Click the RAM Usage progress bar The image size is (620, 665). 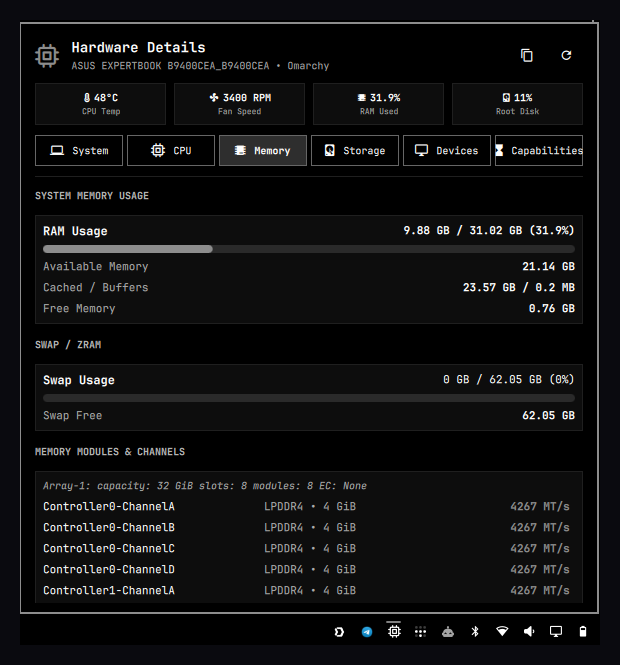(x=309, y=249)
